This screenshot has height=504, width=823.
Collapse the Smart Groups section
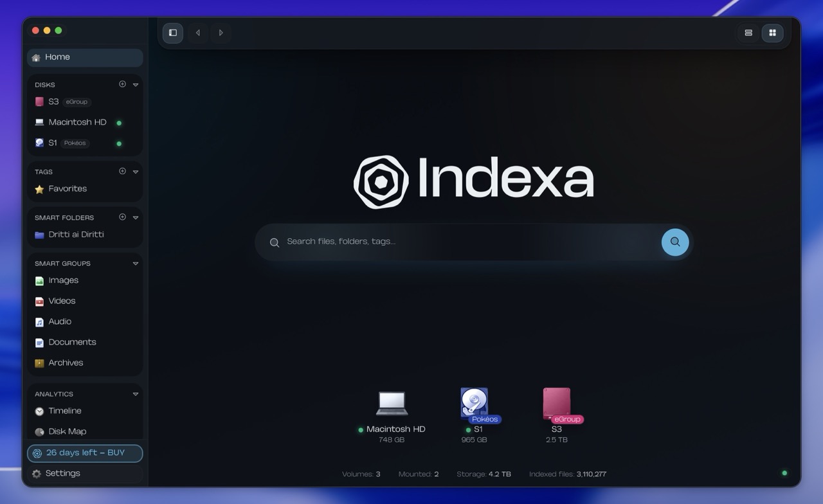[136, 264]
